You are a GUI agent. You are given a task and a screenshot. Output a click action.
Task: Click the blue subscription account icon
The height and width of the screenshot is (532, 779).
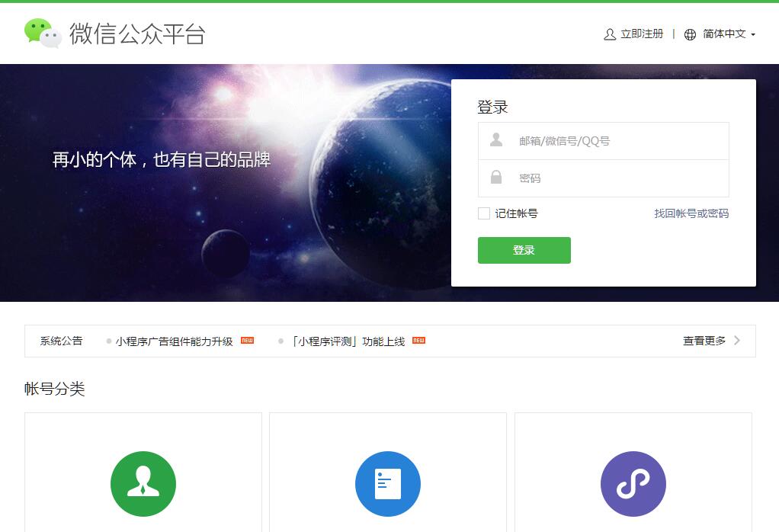pyautogui.click(x=388, y=484)
